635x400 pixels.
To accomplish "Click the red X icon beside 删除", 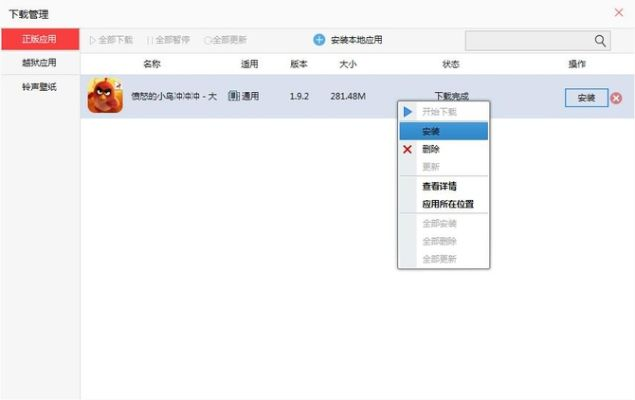I will (407, 149).
